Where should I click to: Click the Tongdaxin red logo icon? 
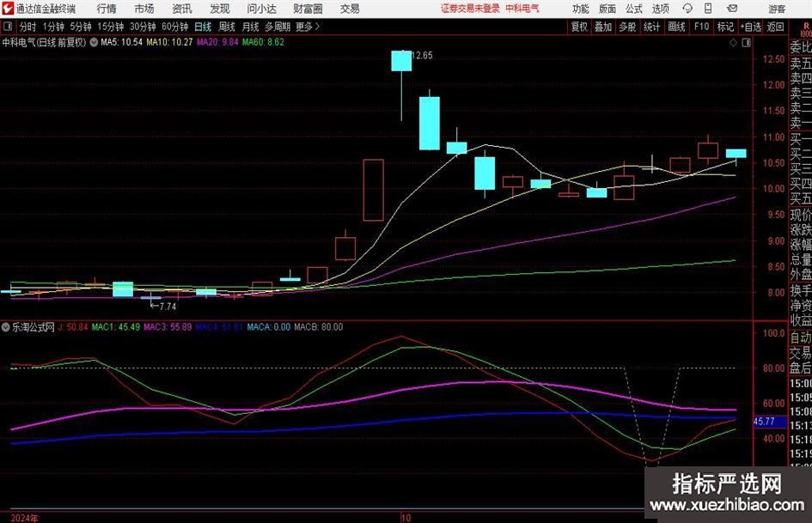8,9
